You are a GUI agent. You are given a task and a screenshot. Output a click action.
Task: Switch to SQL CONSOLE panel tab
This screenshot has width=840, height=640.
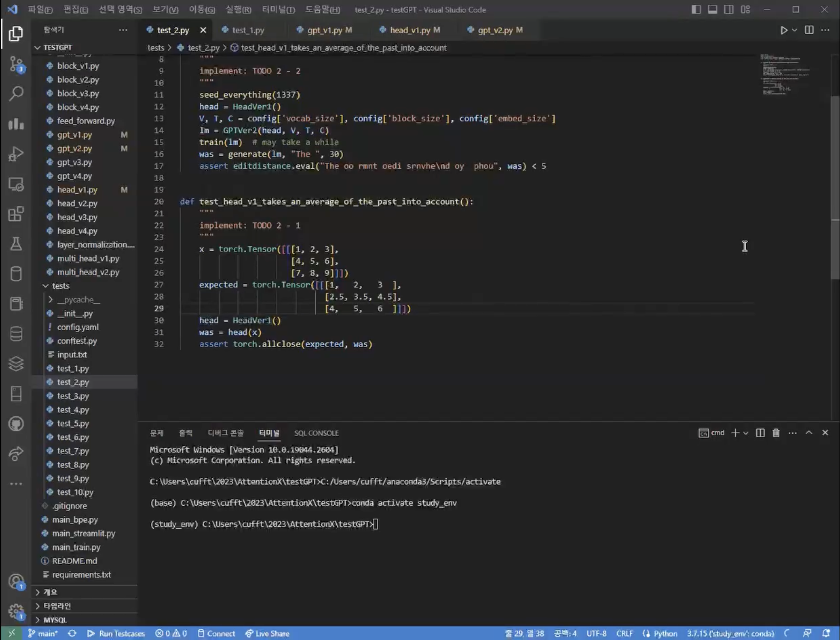316,433
